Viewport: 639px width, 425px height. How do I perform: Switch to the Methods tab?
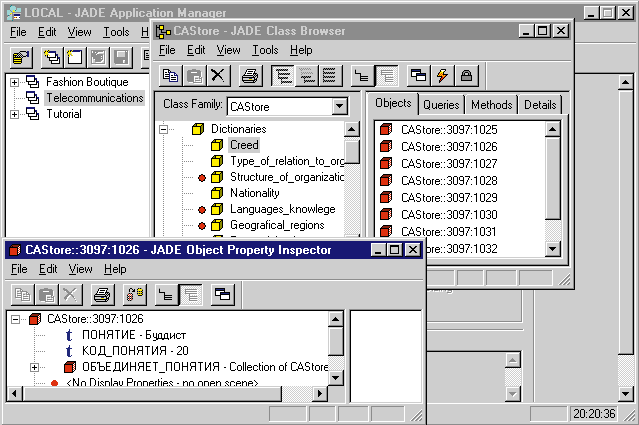click(491, 105)
